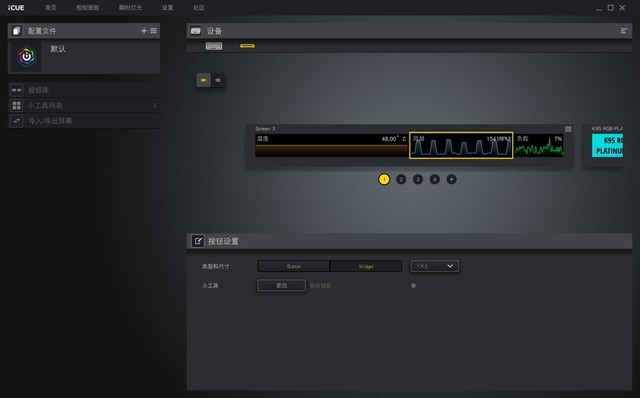Select the 负载 load widget
The height and width of the screenshot is (398, 640).
(x=539, y=145)
